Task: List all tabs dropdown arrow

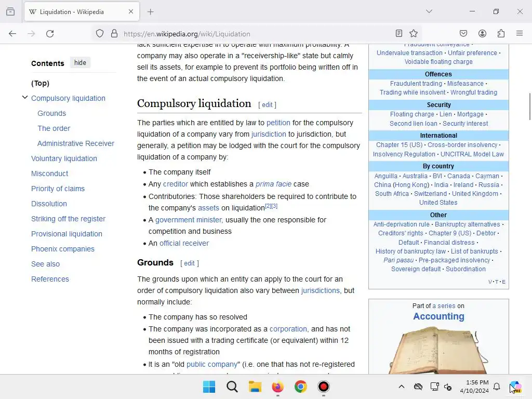Action: click(x=429, y=11)
